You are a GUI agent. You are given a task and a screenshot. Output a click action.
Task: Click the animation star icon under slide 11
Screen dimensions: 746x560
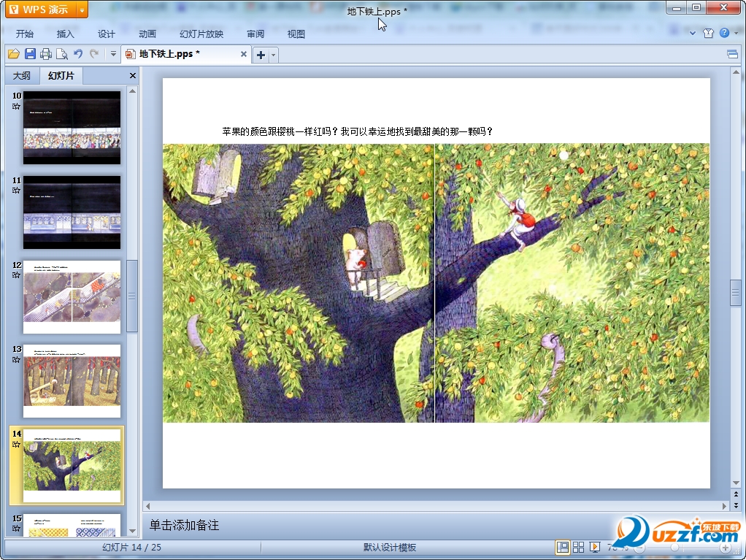16,191
